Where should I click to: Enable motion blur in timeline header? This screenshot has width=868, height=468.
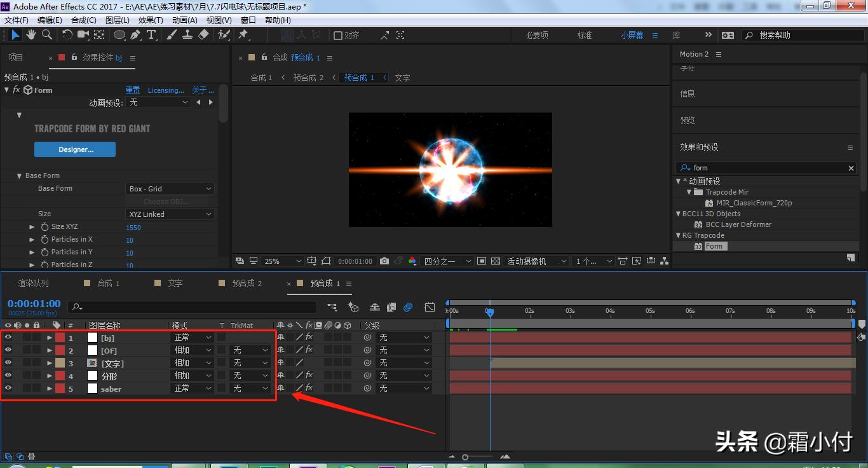click(408, 307)
